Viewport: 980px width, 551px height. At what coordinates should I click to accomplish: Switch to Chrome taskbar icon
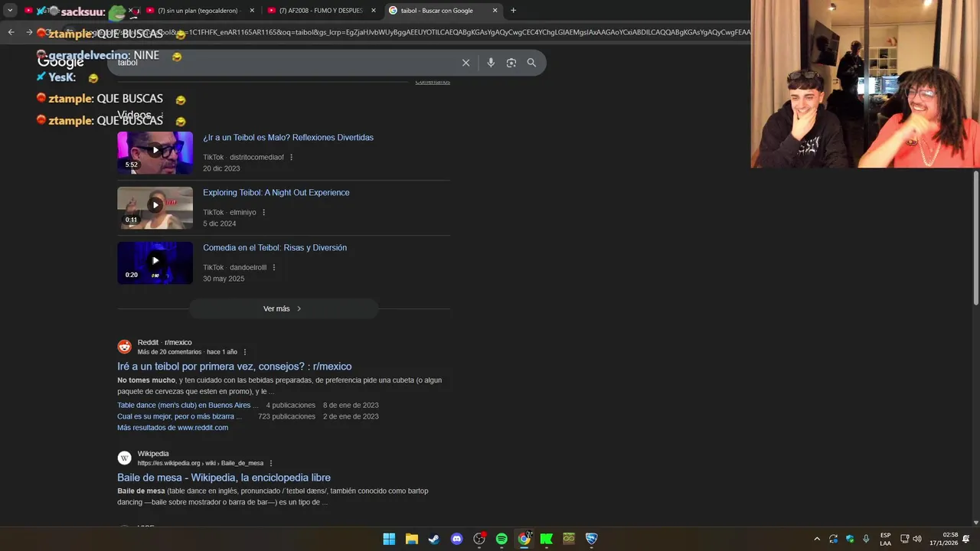pos(524,539)
